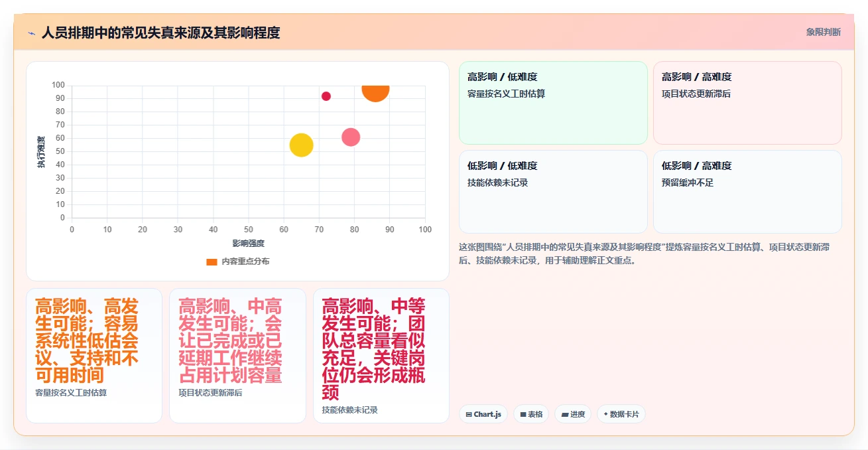The image size is (868, 450).
Task: Click 技能依赖未记录 in the quadrant card
Action: coord(497,183)
